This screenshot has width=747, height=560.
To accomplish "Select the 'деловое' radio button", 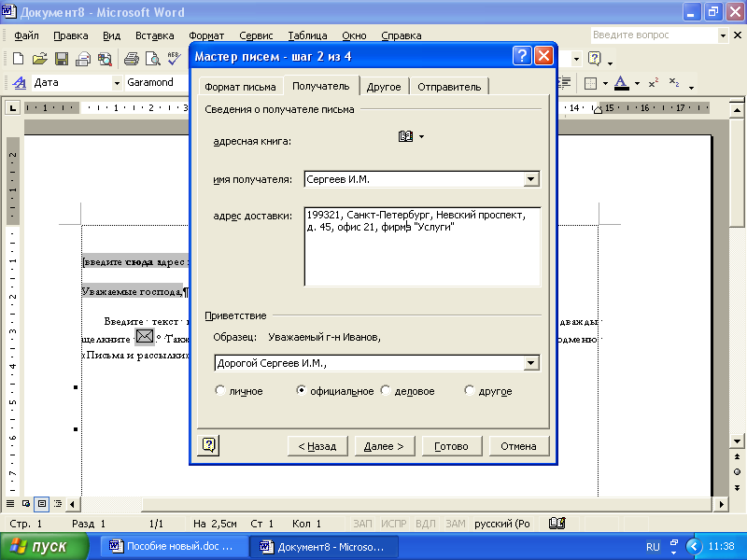I will point(386,390).
